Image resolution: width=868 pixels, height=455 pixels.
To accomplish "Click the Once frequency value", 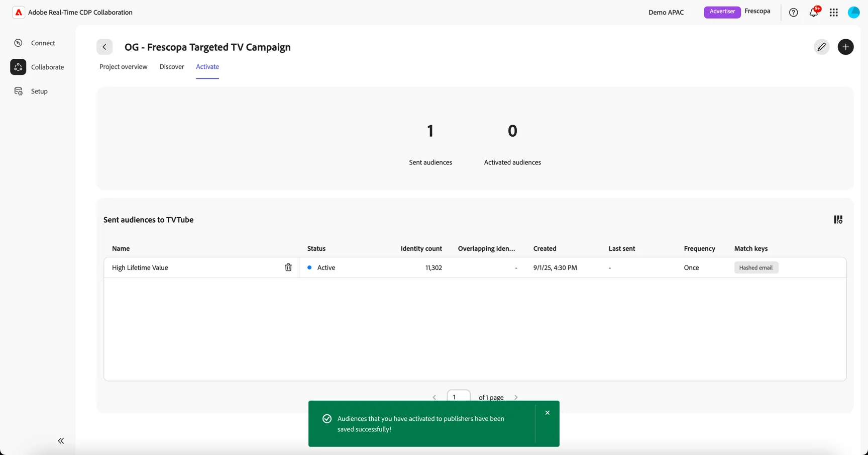I will (x=692, y=267).
